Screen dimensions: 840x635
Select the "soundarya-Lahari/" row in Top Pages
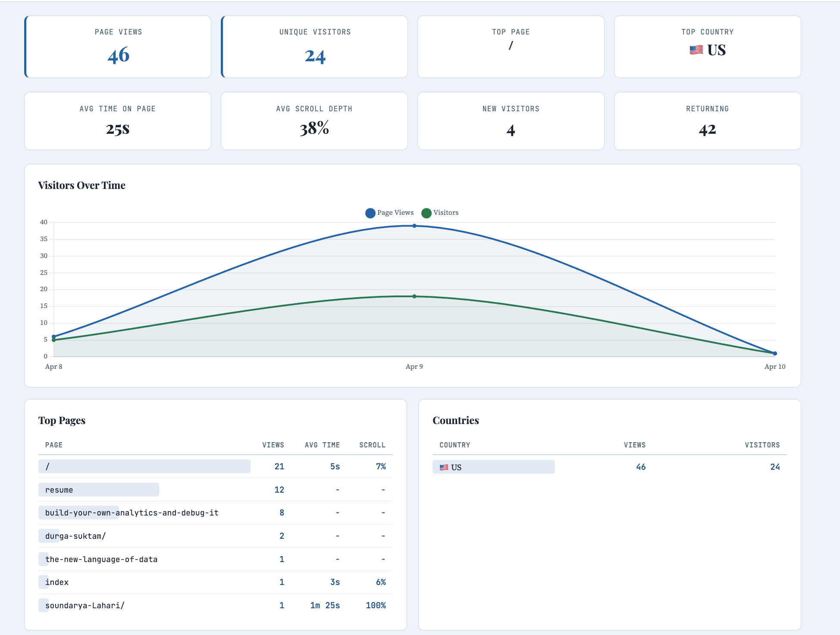[x=85, y=605]
